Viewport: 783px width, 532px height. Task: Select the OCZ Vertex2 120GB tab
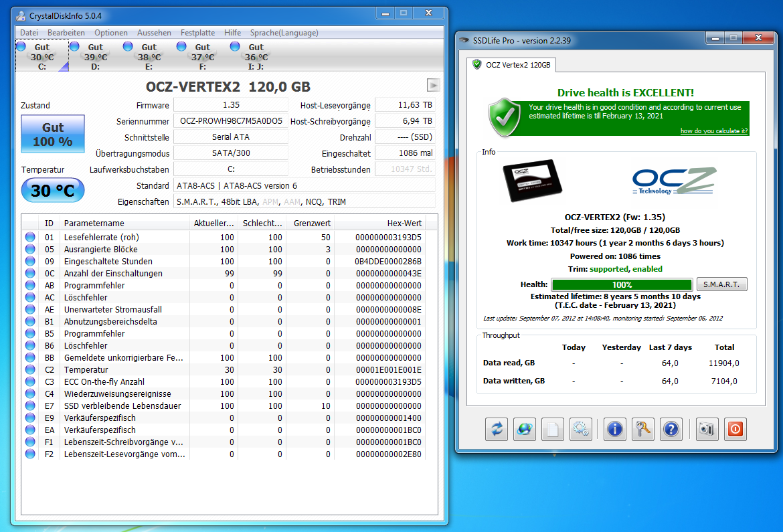[x=512, y=65]
